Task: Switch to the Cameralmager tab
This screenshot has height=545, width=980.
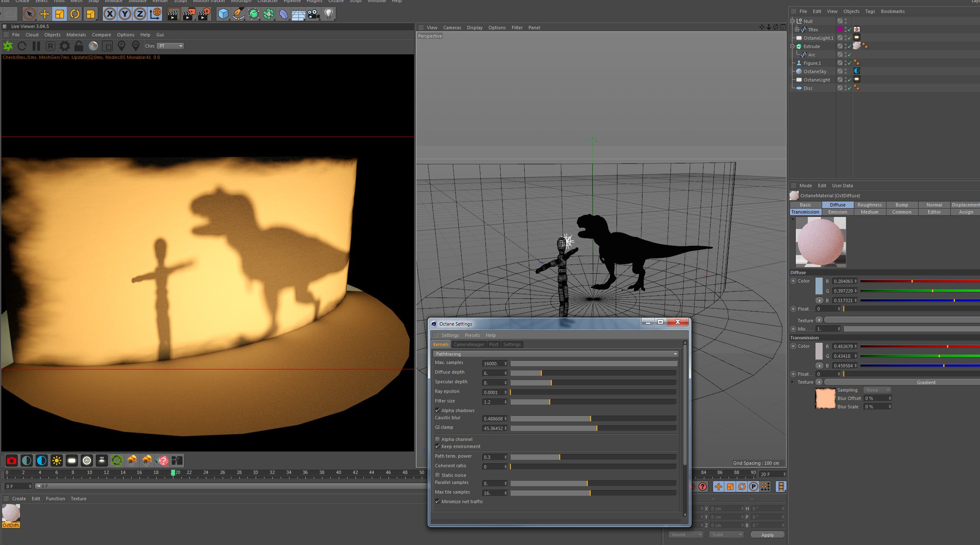Action: point(469,344)
